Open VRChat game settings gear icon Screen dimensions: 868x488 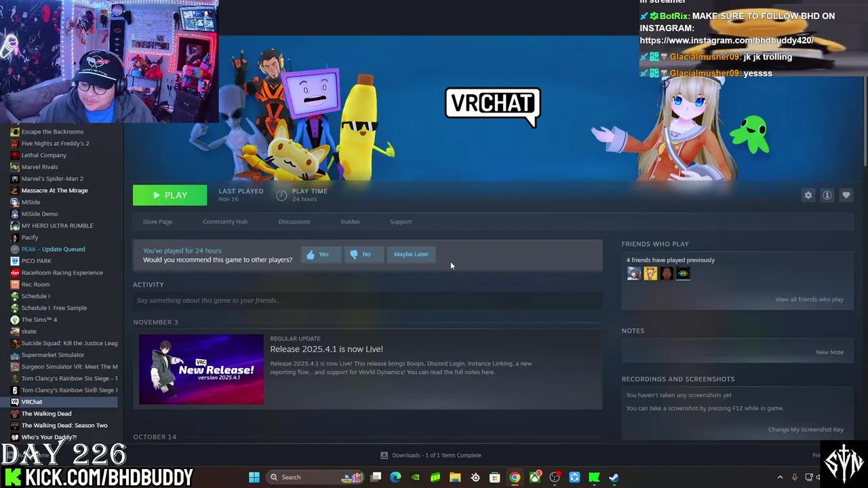808,195
